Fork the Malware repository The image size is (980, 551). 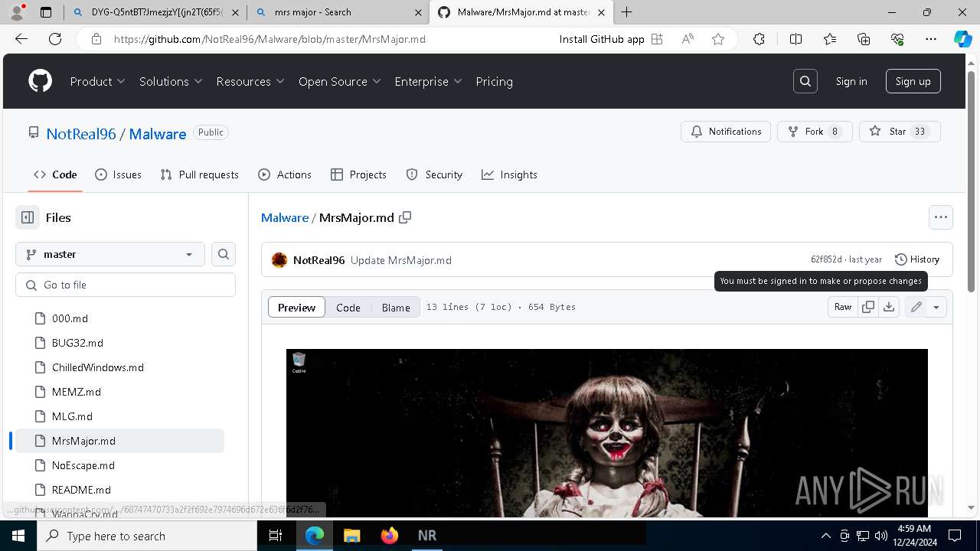(815, 132)
